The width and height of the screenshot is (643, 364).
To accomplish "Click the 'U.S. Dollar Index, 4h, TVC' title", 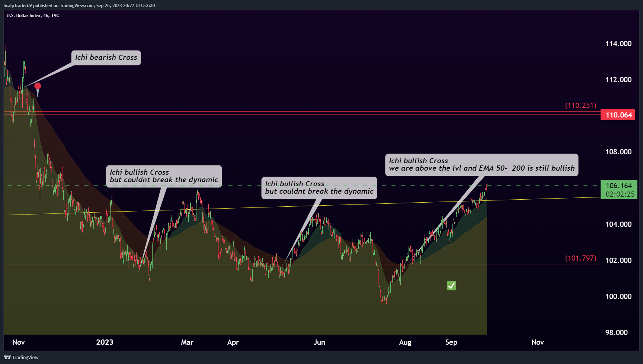I will click(33, 16).
